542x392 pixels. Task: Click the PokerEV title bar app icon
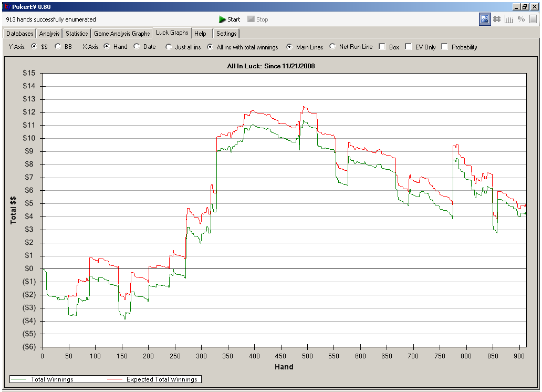click(6, 6)
